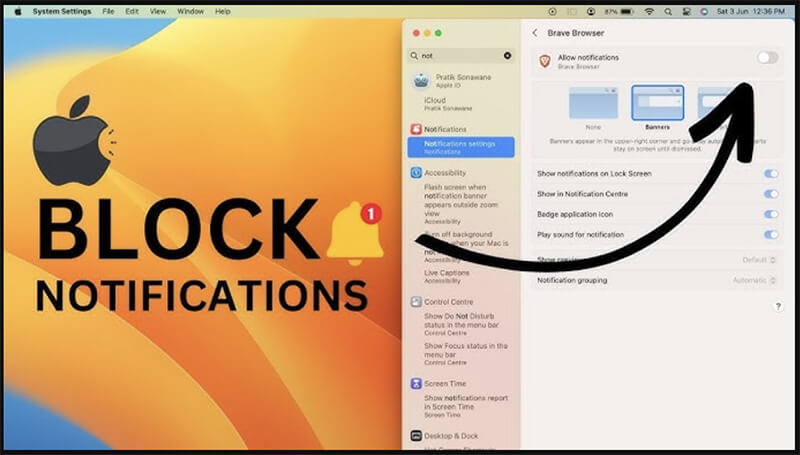This screenshot has width=800, height=455.
Task: Click the screen recording indicator in menu bar
Action: click(553, 11)
